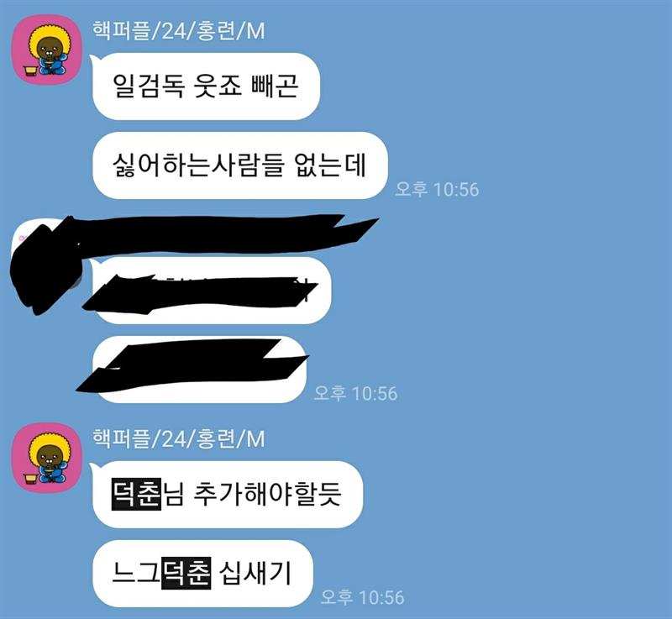Image resolution: width=672 pixels, height=619 pixels.
Task: Select the top 핵퍼플/24/홍련/M sender name
Action: (x=179, y=31)
